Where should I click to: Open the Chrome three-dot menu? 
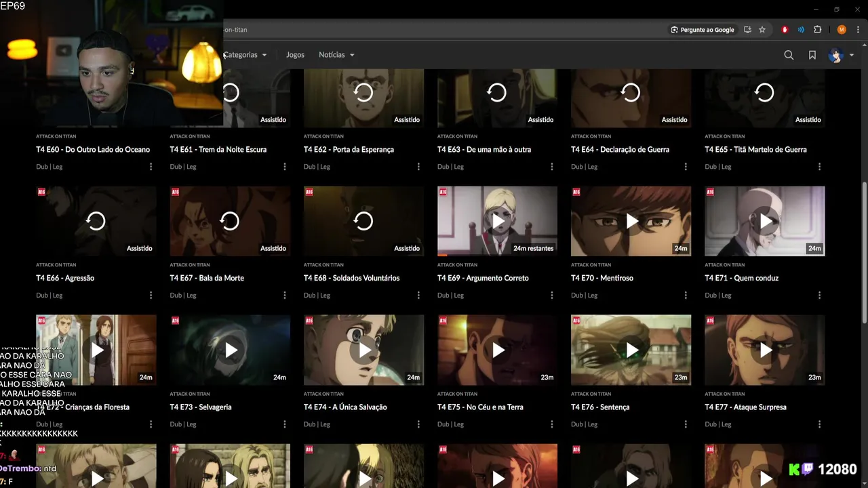tap(858, 30)
